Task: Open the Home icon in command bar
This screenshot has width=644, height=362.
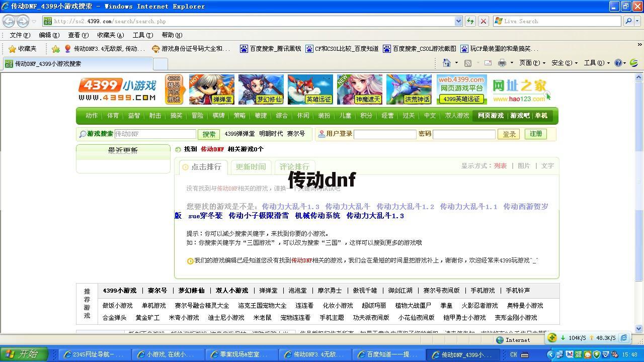Action: 446,63
